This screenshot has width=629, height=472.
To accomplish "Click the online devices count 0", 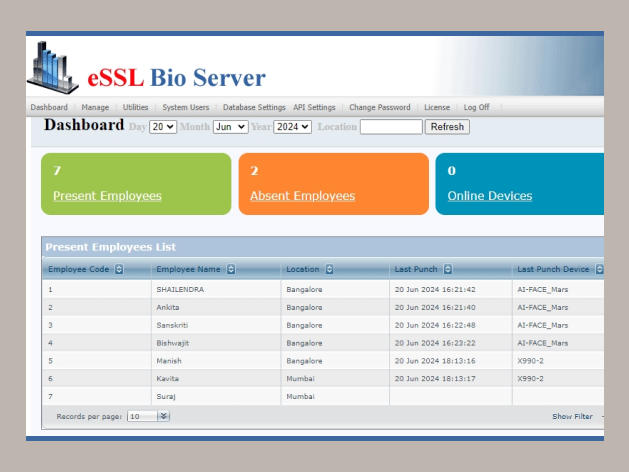I will 452,171.
